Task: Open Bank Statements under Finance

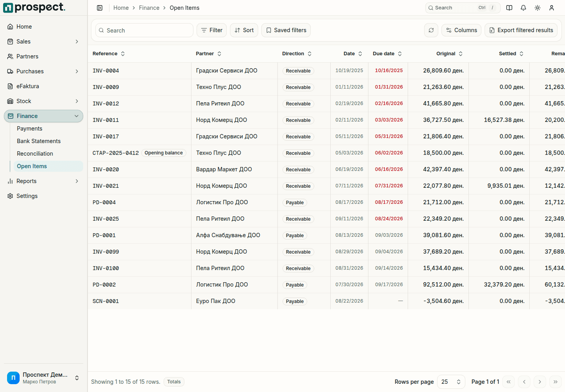Action: pos(48,141)
